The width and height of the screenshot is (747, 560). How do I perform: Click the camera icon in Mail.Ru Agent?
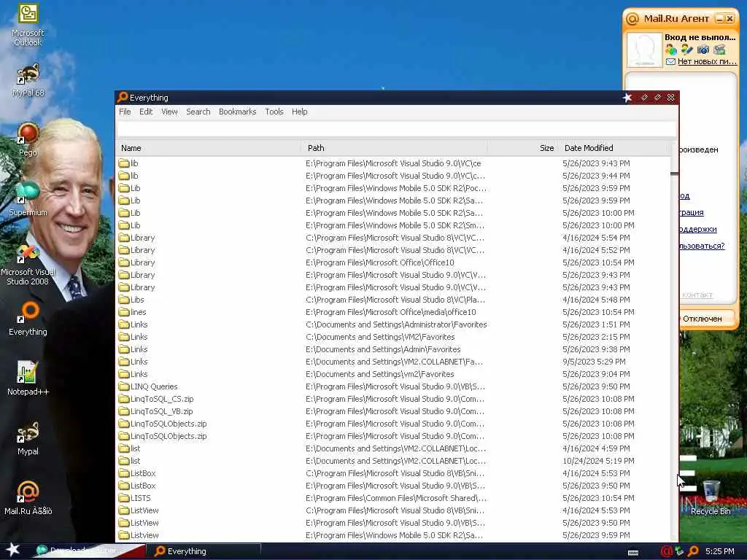tap(703, 50)
